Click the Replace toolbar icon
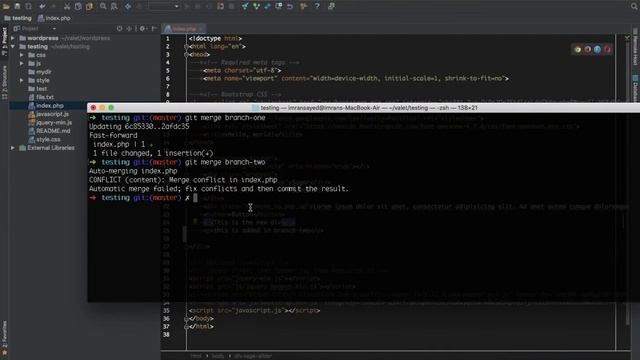Image resolution: width=640 pixels, height=360 pixels. 114,6
